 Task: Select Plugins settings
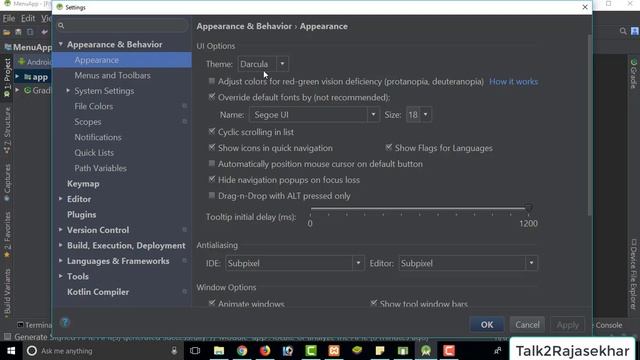pyautogui.click(x=82, y=215)
